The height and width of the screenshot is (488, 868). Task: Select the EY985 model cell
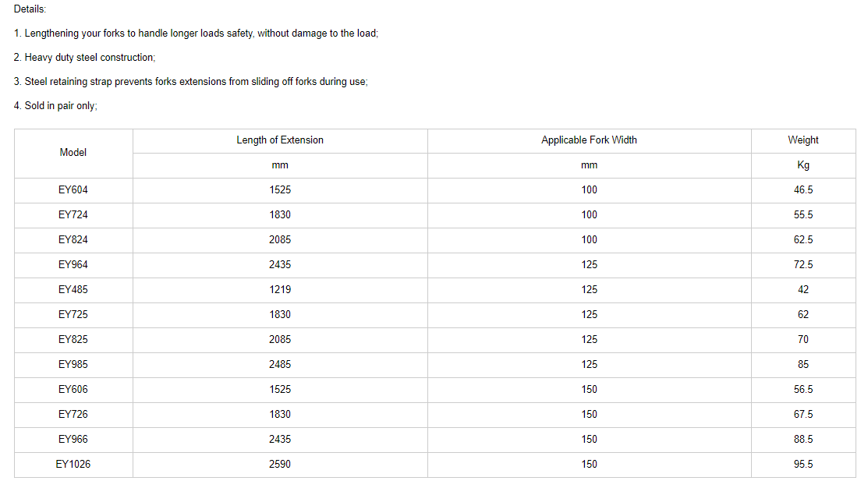73,365
